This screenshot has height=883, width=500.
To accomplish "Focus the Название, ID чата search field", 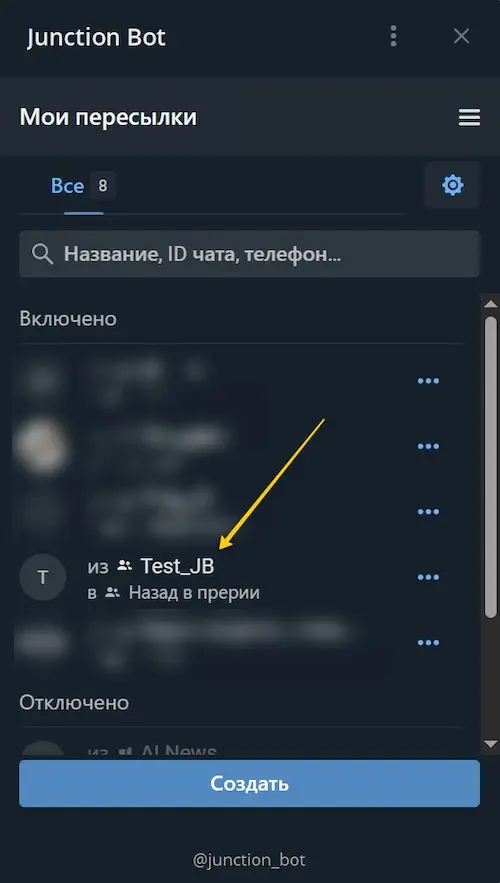I will click(x=249, y=254).
